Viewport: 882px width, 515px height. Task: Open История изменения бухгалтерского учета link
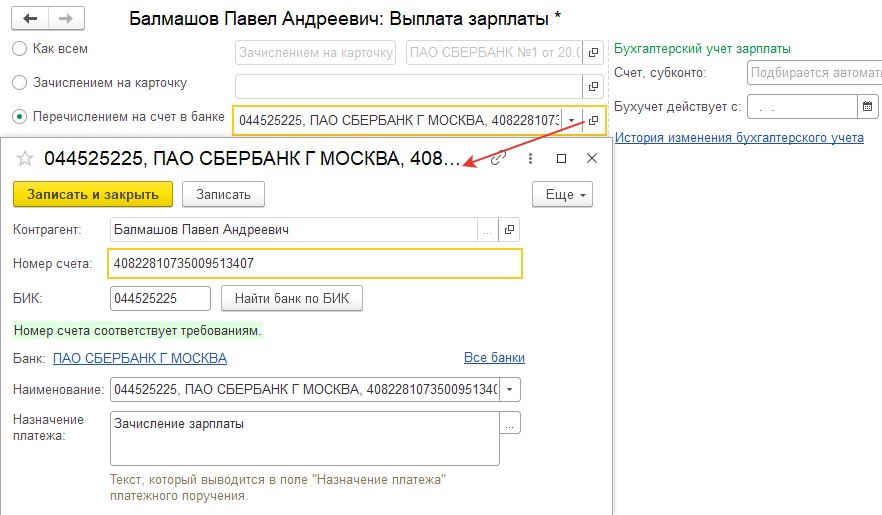coord(739,137)
